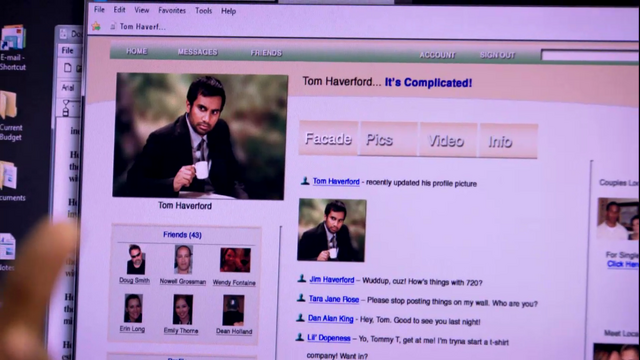Open the Favorites menu

172,11
